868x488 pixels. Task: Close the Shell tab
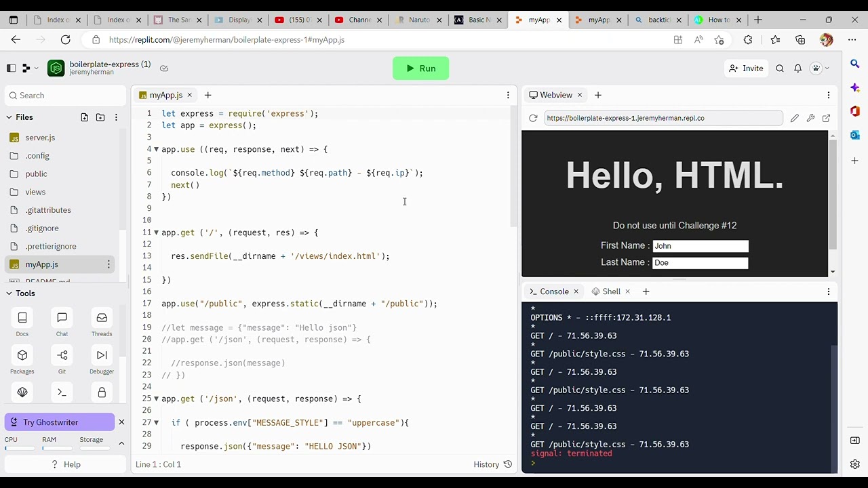627,291
